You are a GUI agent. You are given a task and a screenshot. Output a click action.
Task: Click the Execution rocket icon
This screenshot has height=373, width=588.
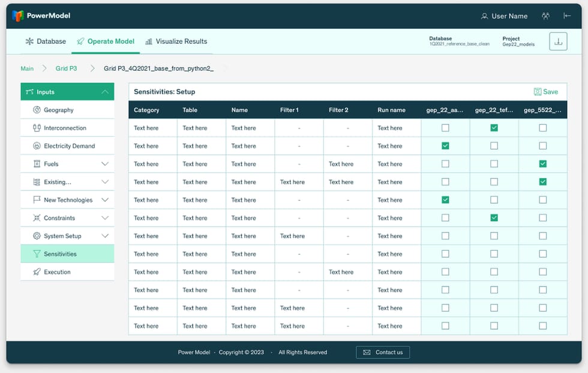coord(37,272)
